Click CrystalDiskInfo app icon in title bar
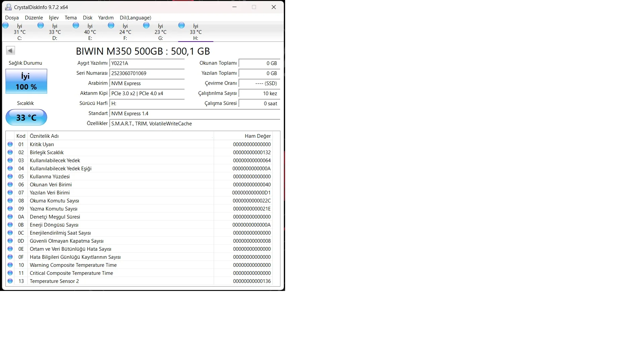Image resolution: width=644 pixels, height=362 pixels. [x=8, y=7]
